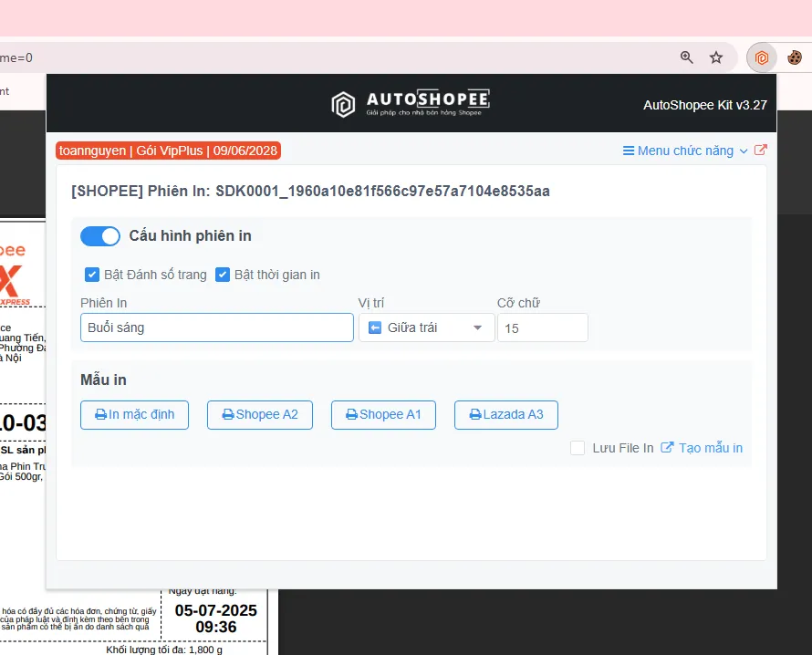Expand the Menu chức năng dropdown

pos(685,151)
